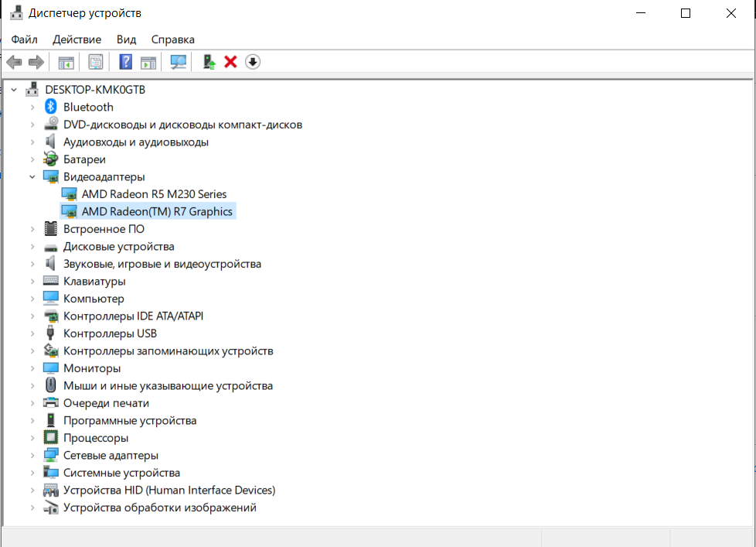Go back with the left arrow toolbar icon
Screen dimensions: 756x547
click(x=14, y=62)
